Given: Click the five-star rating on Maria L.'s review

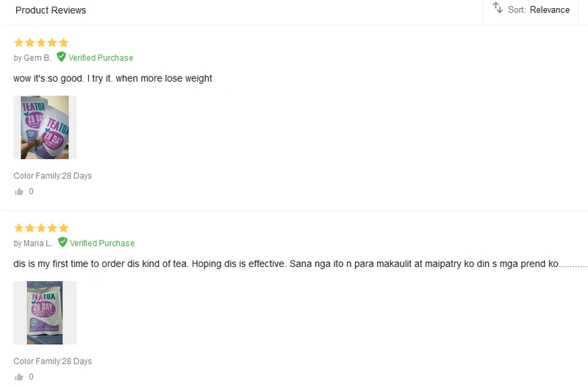Looking at the screenshot, I should pyautogui.click(x=41, y=228).
